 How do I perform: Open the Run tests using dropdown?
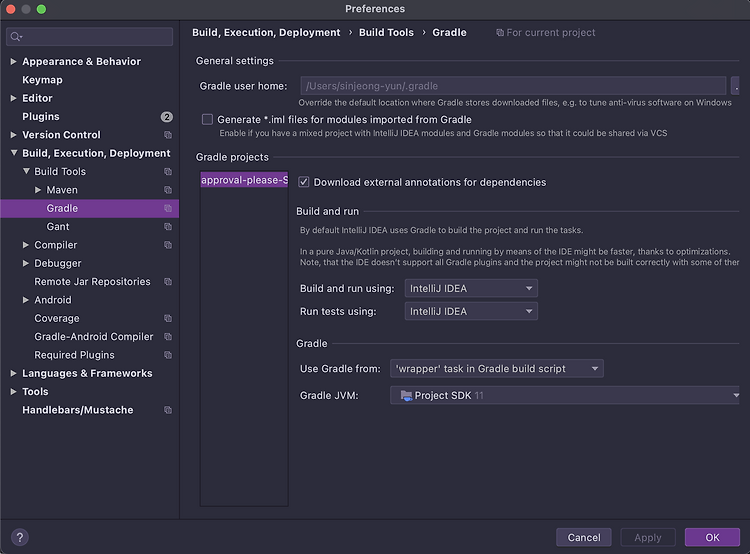[x=471, y=311]
